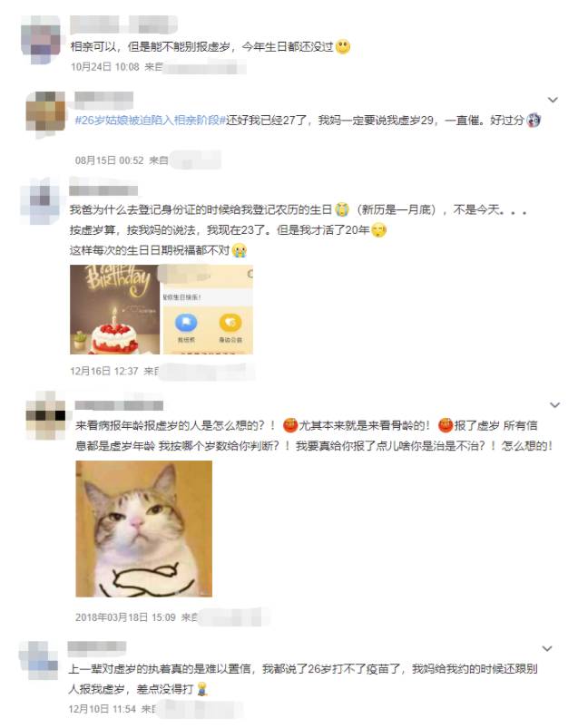Image resolution: width=568 pixels, height=728 pixels.
Task: Open avatar of the poster claiming age 27
Action: click(x=45, y=112)
